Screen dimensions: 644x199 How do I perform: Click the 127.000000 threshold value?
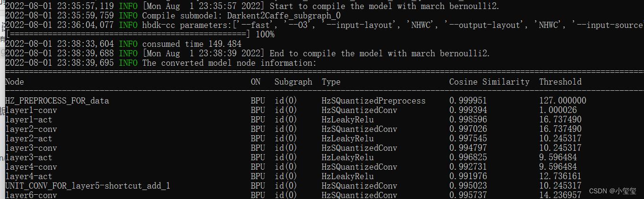tap(563, 101)
